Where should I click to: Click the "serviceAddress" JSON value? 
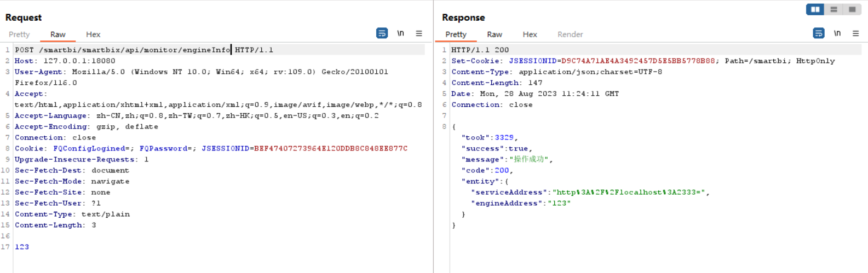click(x=629, y=192)
